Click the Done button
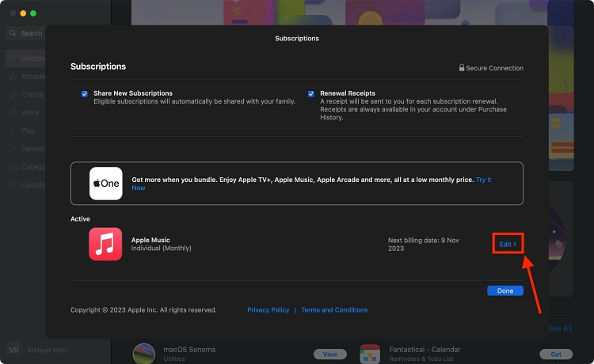The image size is (594, 364). click(505, 290)
